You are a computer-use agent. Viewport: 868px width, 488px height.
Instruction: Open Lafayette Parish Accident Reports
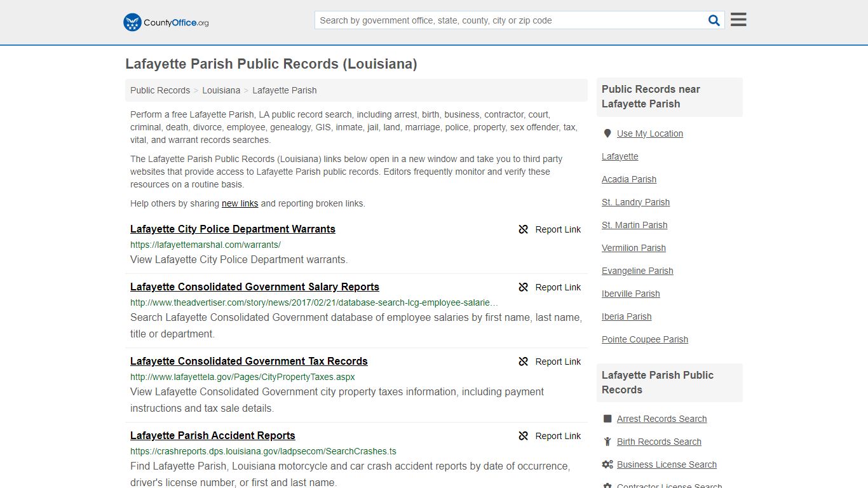(x=213, y=435)
